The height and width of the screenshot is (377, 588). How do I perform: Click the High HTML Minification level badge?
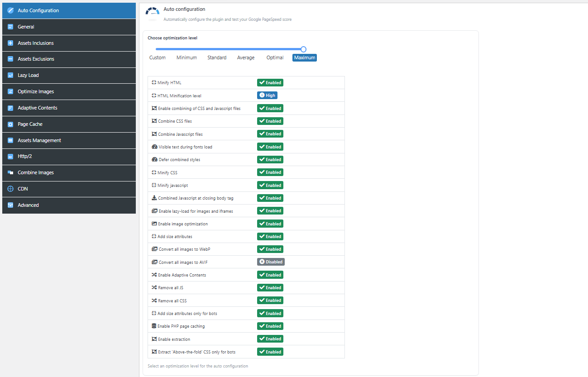(x=267, y=95)
